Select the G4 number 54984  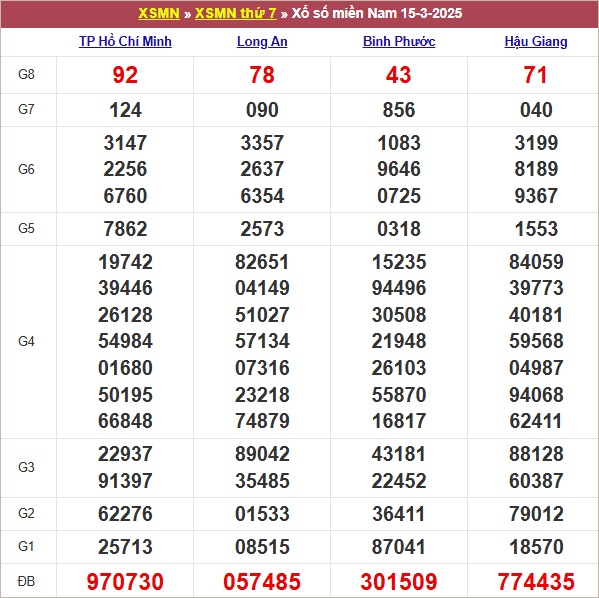pyautogui.click(x=125, y=341)
